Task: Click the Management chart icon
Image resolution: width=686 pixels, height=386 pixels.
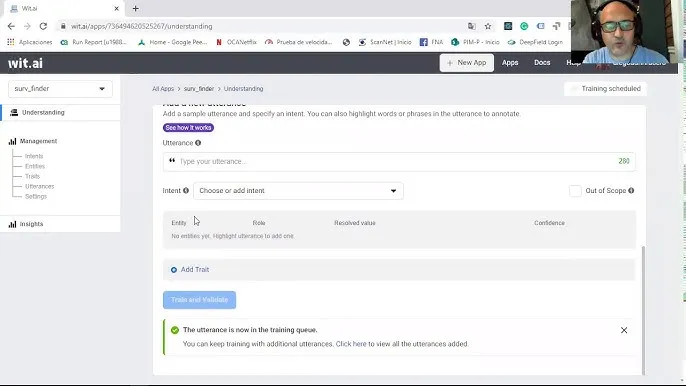Action: 12,141
